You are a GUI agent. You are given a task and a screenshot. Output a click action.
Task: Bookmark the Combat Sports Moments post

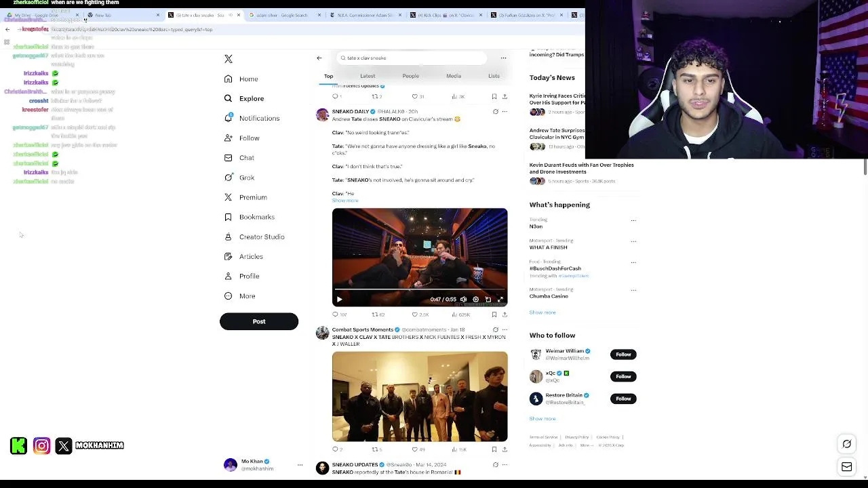494,449
